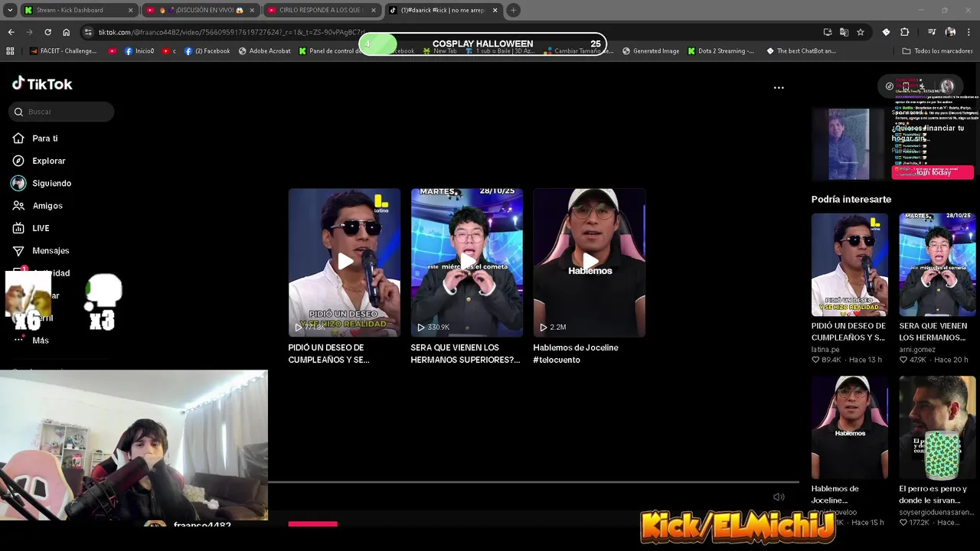The image size is (980, 551).
Task: Go back in browser history
Action: 11,32
